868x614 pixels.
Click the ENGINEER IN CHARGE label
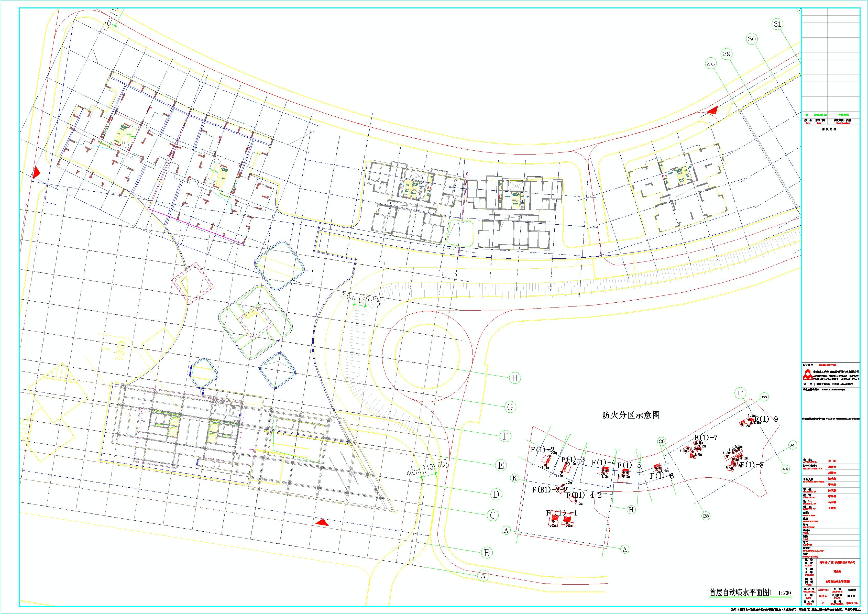[x=814, y=482]
